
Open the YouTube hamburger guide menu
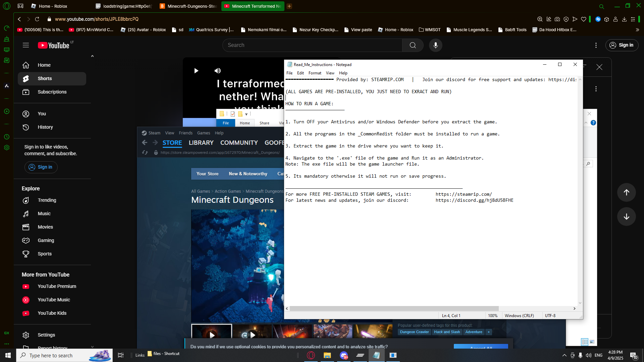click(x=26, y=45)
